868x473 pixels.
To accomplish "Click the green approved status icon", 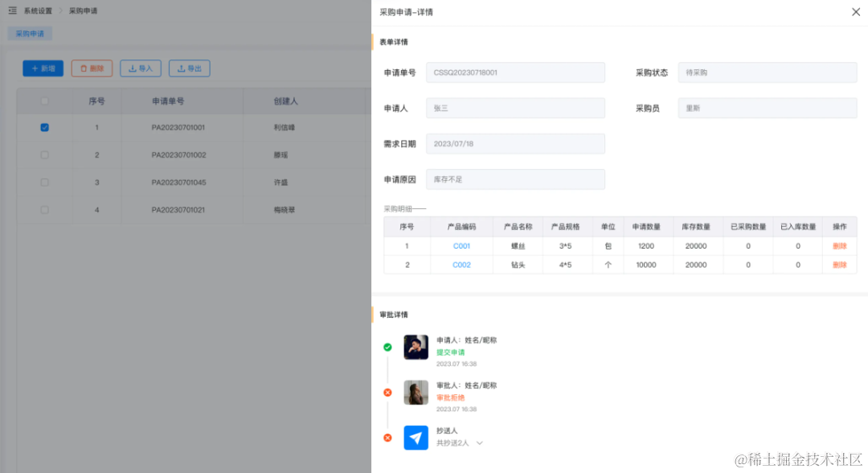I will [387, 348].
